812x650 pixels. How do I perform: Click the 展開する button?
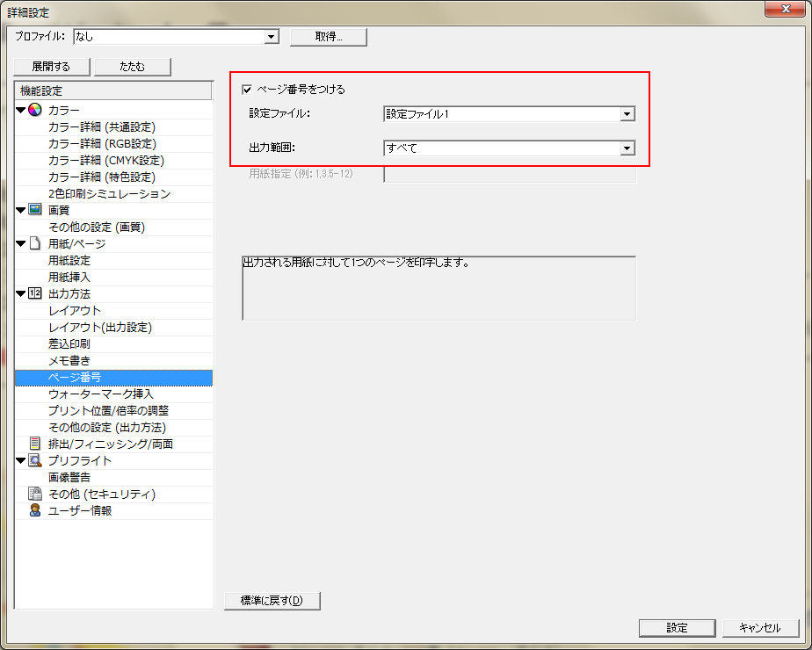pos(51,67)
